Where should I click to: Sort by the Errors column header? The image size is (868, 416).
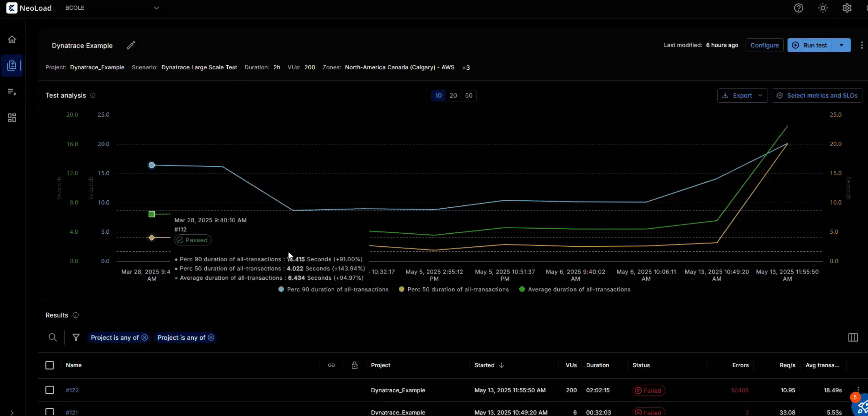point(740,366)
